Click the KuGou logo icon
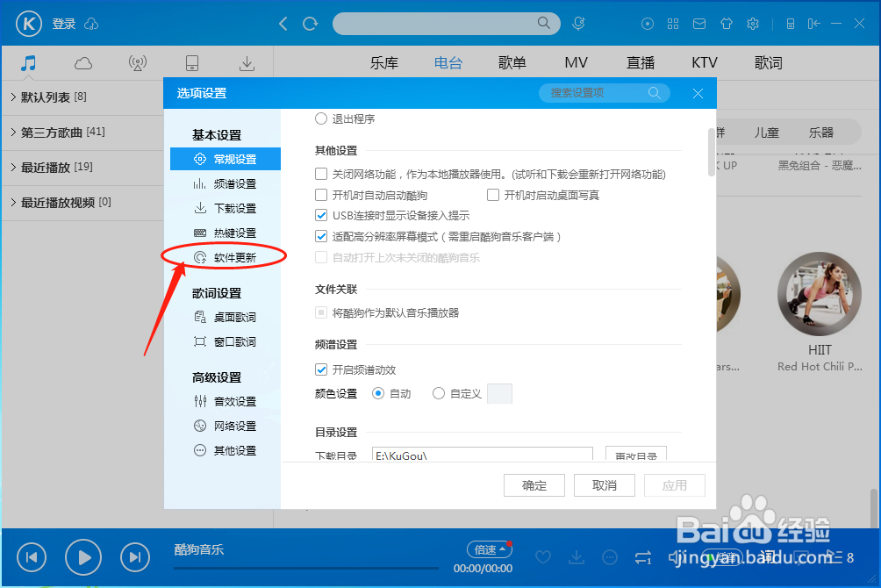 pyautogui.click(x=29, y=24)
